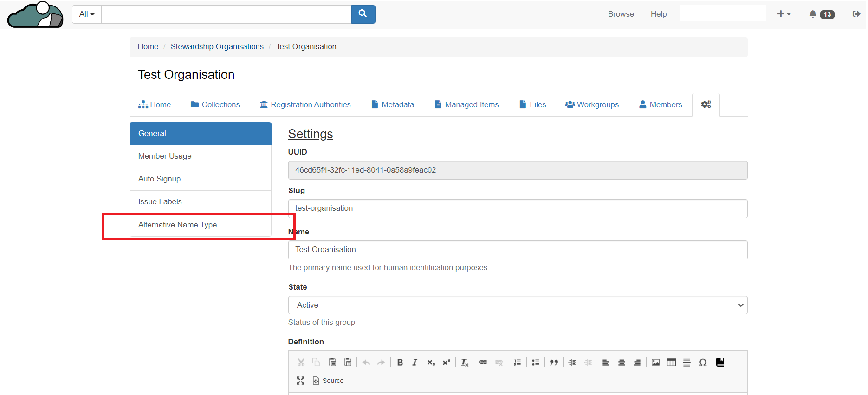Maximize the editor with expand icon
Viewport: 868px width, 395px height.
tap(300, 381)
